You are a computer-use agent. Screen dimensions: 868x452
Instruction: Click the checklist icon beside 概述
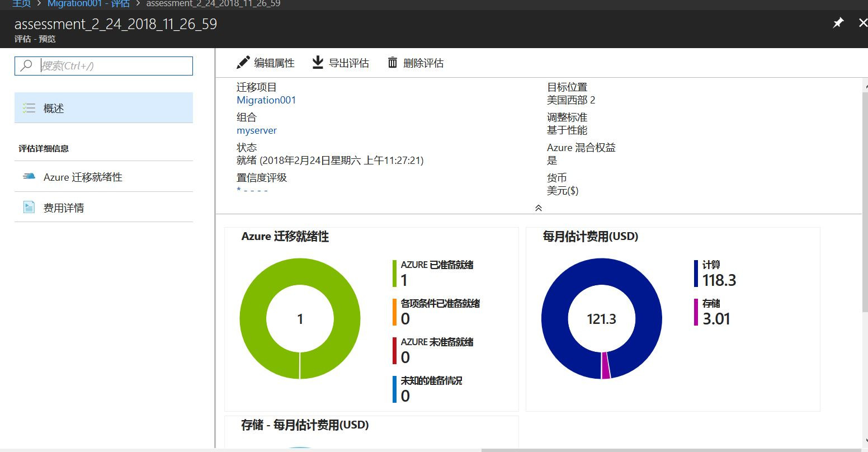(x=29, y=108)
